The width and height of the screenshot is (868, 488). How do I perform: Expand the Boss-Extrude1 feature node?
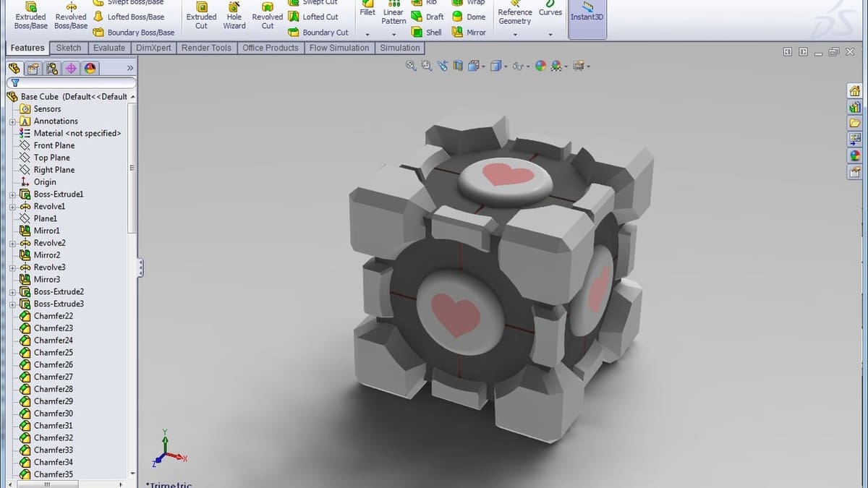(12, 194)
